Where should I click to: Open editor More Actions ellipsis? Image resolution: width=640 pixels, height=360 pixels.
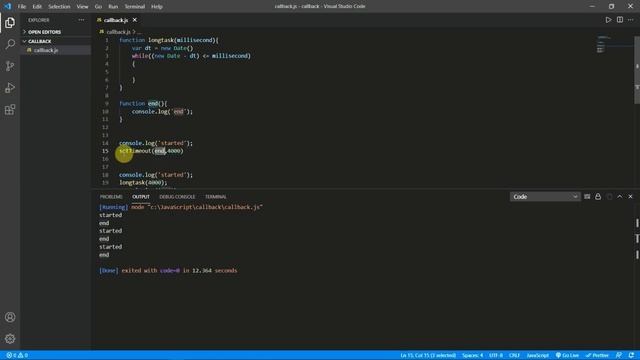pyautogui.click(x=631, y=20)
